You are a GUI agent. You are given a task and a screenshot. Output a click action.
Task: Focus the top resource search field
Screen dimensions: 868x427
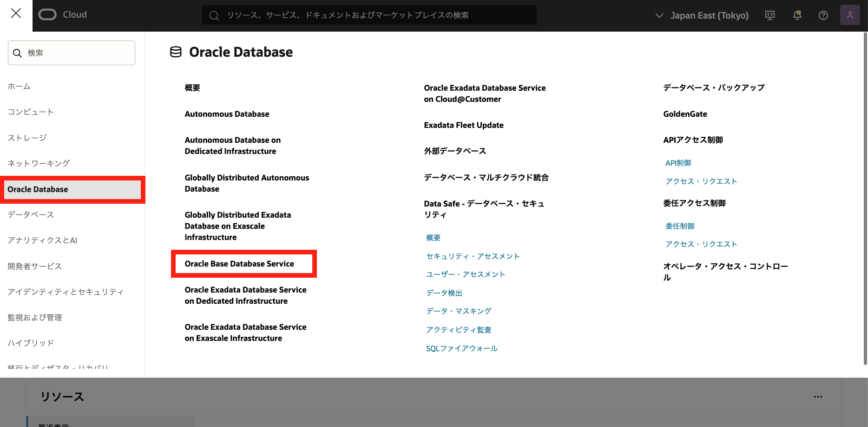[369, 15]
